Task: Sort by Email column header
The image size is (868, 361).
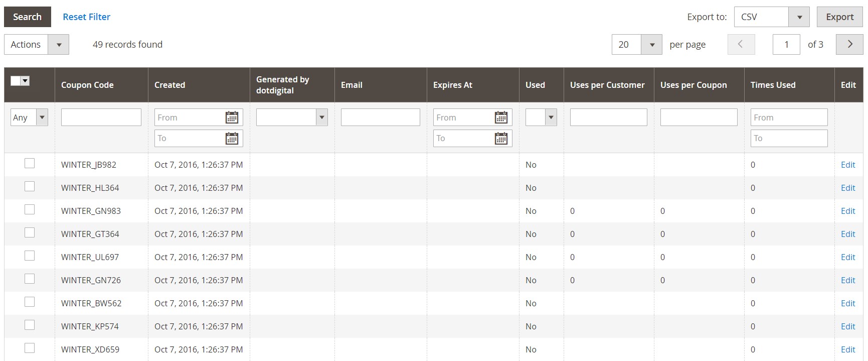Action: [352, 85]
